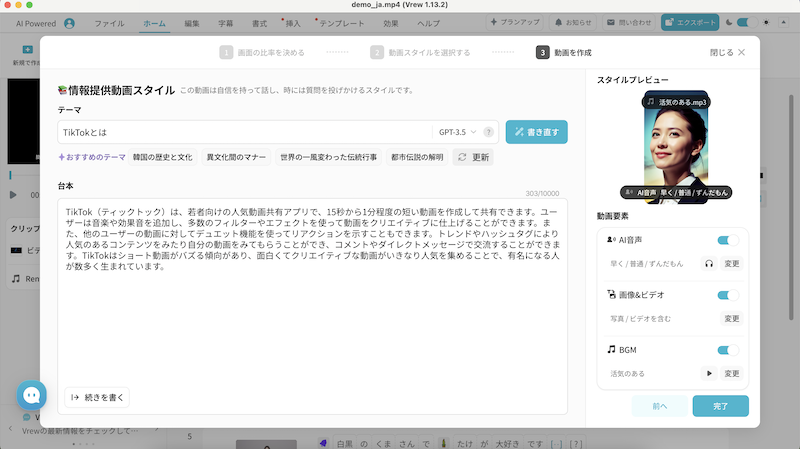Open the 編集 menu
The width and height of the screenshot is (800, 449).
(x=192, y=23)
